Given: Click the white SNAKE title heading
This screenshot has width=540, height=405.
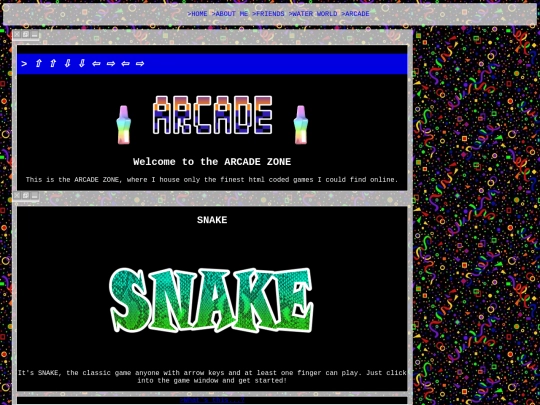Looking at the screenshot, I should point(212,220).
